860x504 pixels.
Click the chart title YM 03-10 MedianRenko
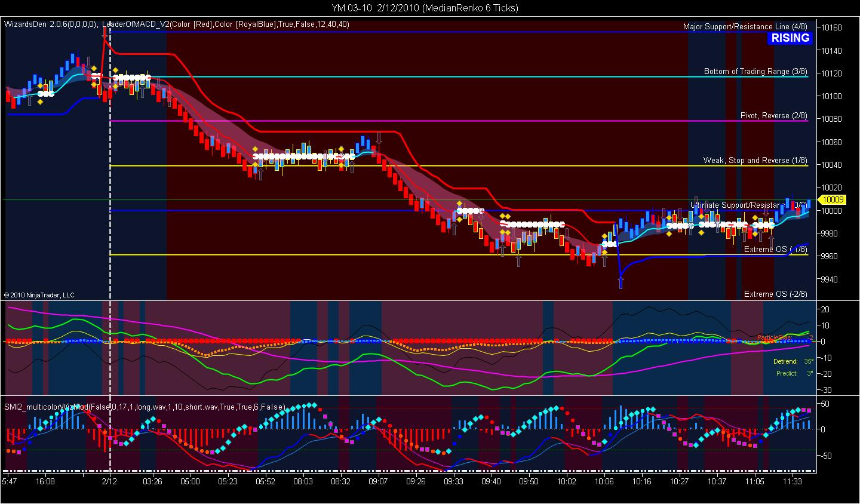(x=425, y=8)
